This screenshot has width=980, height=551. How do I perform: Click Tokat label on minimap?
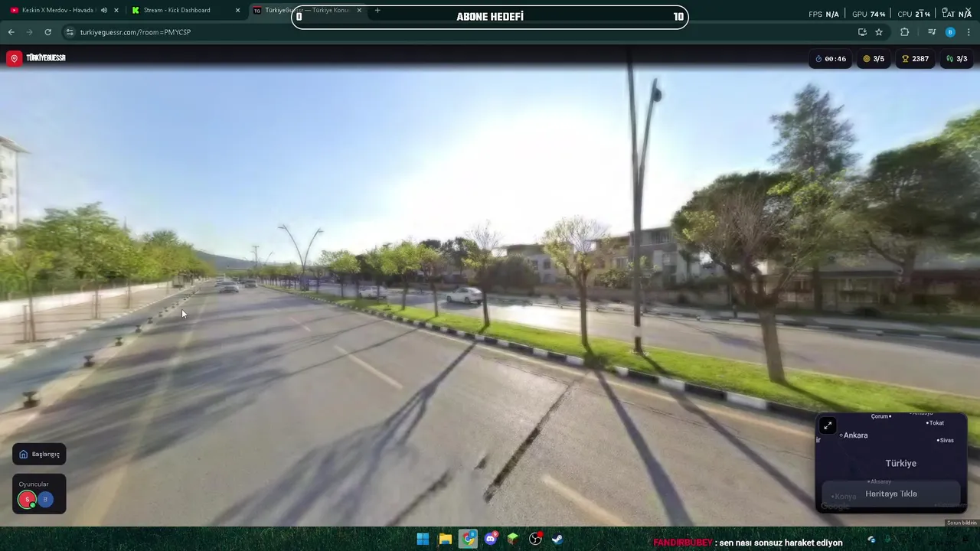point(936,422)
